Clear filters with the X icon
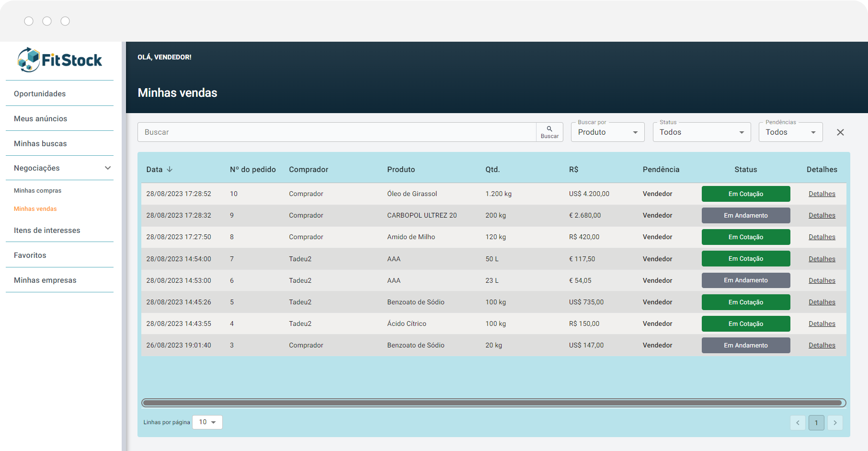Image resolution: width=868 pixels, height=451 pixels. pos(840,132)
